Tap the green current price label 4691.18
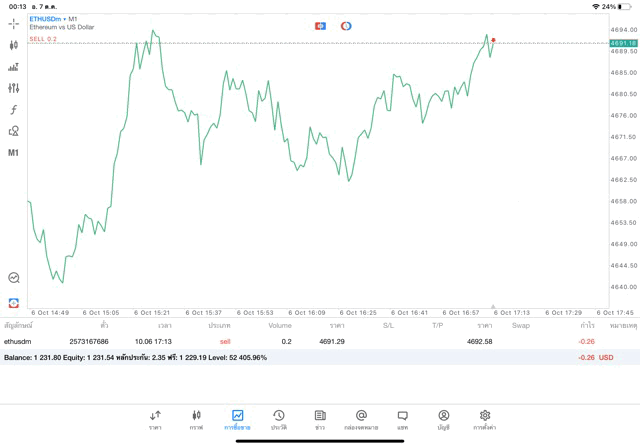 click(623, 44)
